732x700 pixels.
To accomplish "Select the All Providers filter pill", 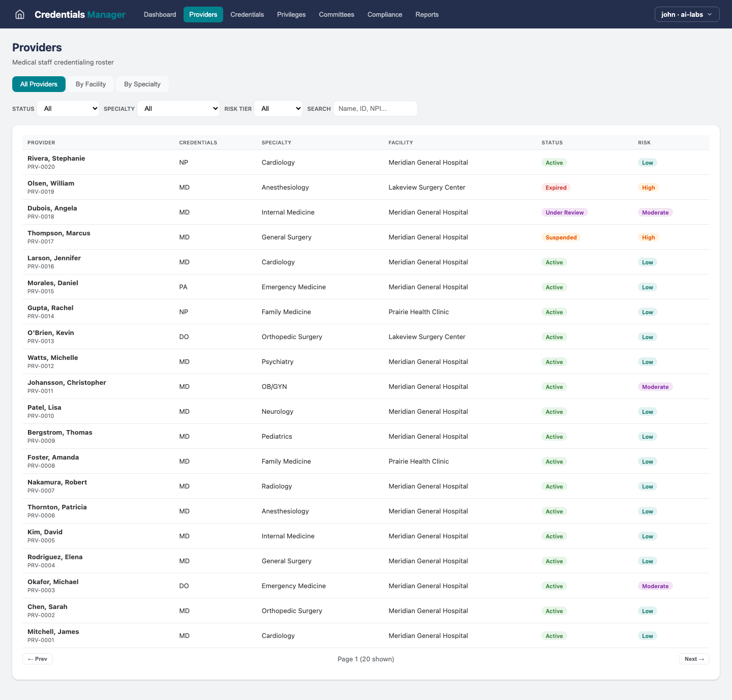I will click(39, 84).
